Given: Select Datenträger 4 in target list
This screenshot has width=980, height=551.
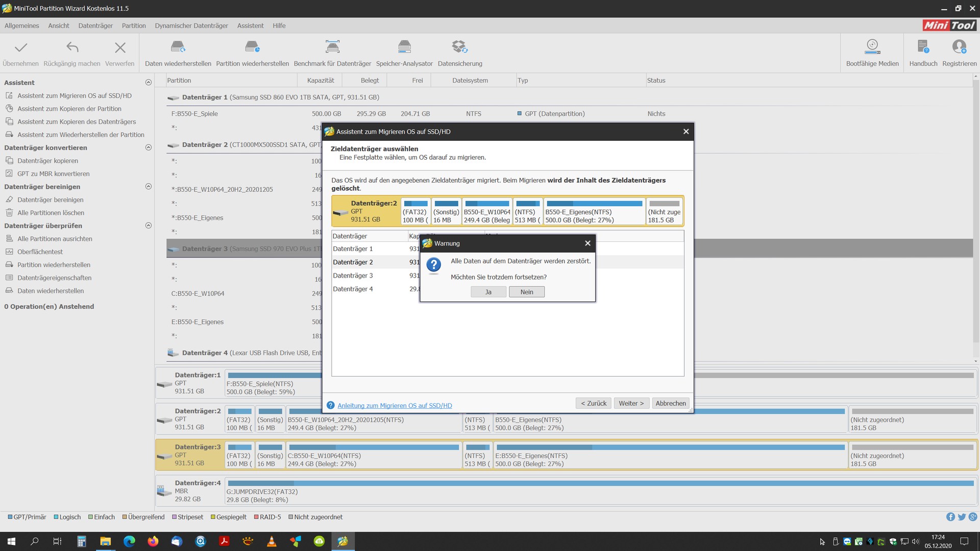Looking at the screenshot, I should pyautogui.click(x=353, y=289).
